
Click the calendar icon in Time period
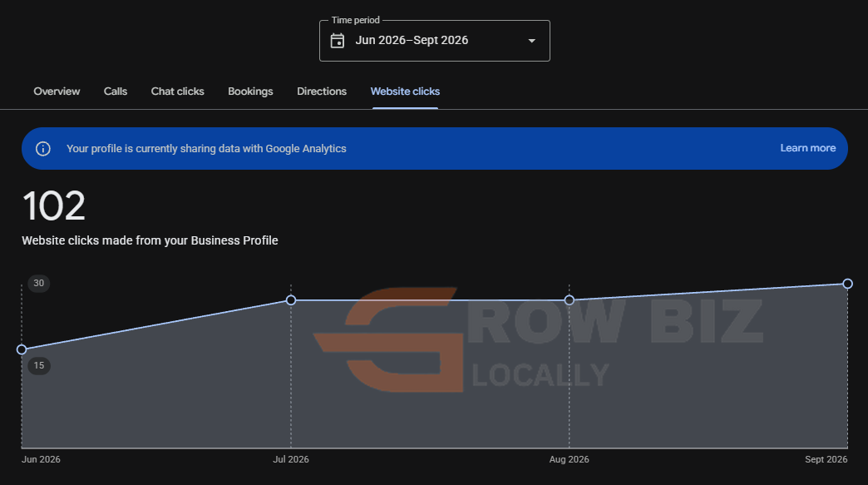point(337,41)
